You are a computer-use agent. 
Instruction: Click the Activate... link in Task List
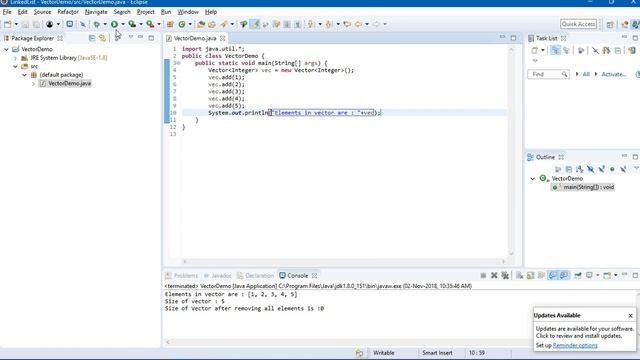(613, 74)
